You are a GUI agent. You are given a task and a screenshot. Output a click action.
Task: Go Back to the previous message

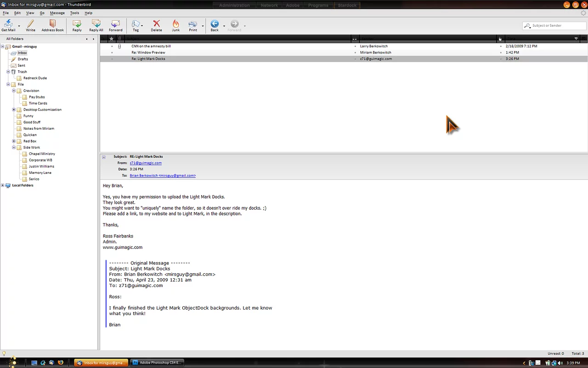coord(214,25)
